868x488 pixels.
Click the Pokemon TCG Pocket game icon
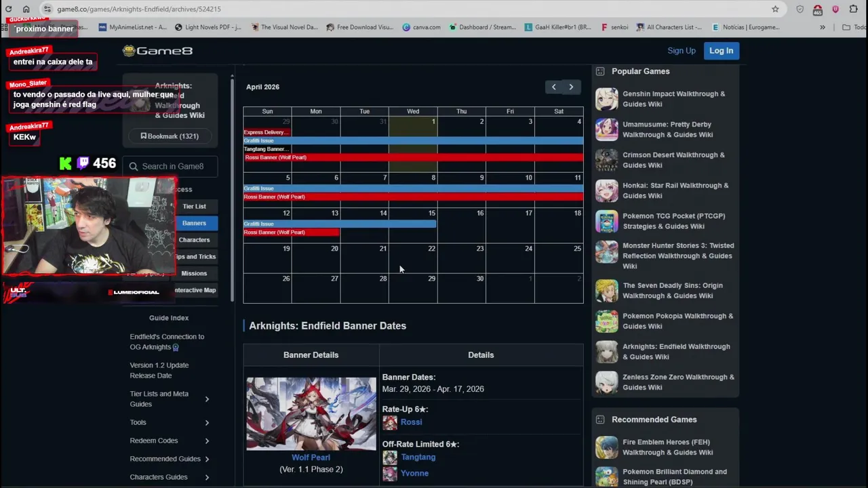pyautogui.click(x=607, y=221)
